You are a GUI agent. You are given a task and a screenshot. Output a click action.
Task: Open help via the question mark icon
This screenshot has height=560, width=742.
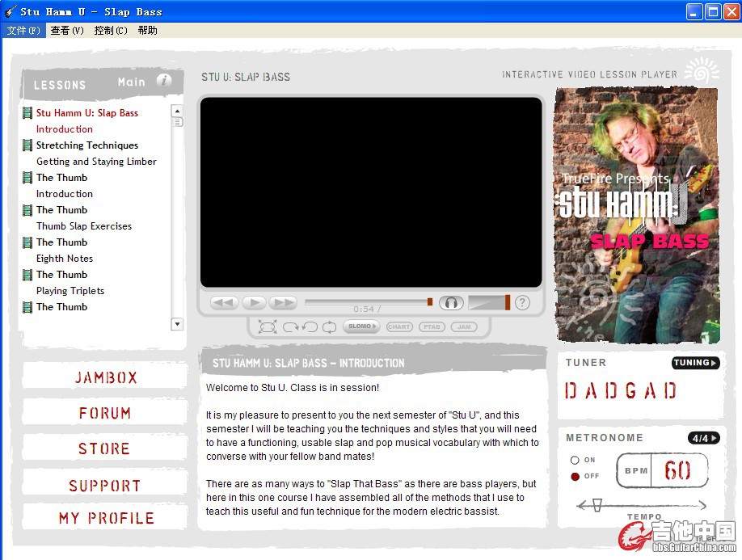click(522, 303)
